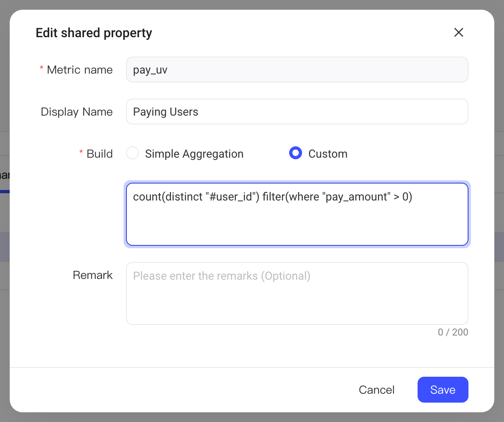The width and height of the screenshot is (504, 422).
Task: Click the Metric name label
Action: (x=80, y=70)
